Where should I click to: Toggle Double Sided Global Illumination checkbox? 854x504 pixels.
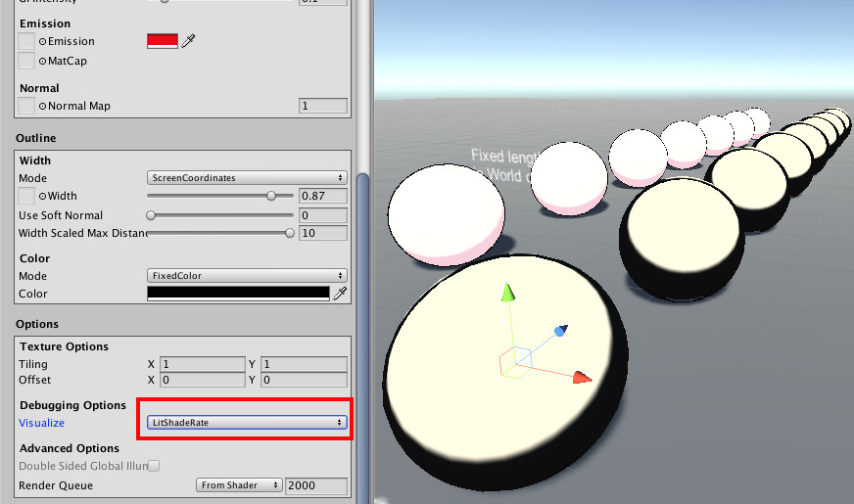[x=154, y=466]
